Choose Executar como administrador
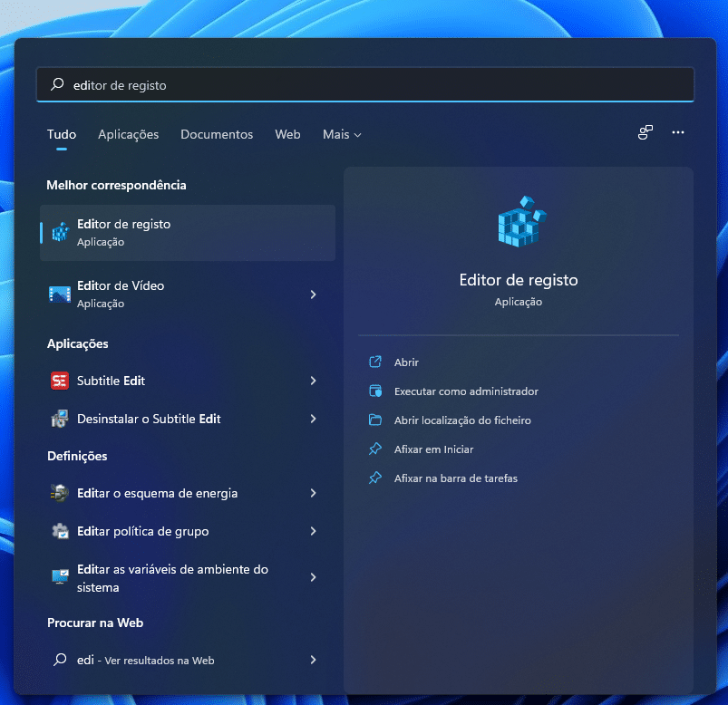This screenshot has width=728, height=705. (x=466, y=391)
